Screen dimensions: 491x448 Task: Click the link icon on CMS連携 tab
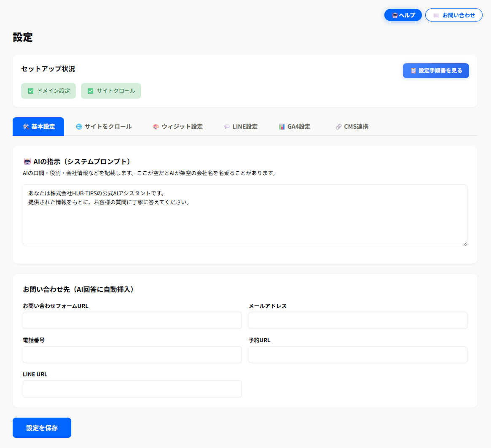tap(338, 126)
